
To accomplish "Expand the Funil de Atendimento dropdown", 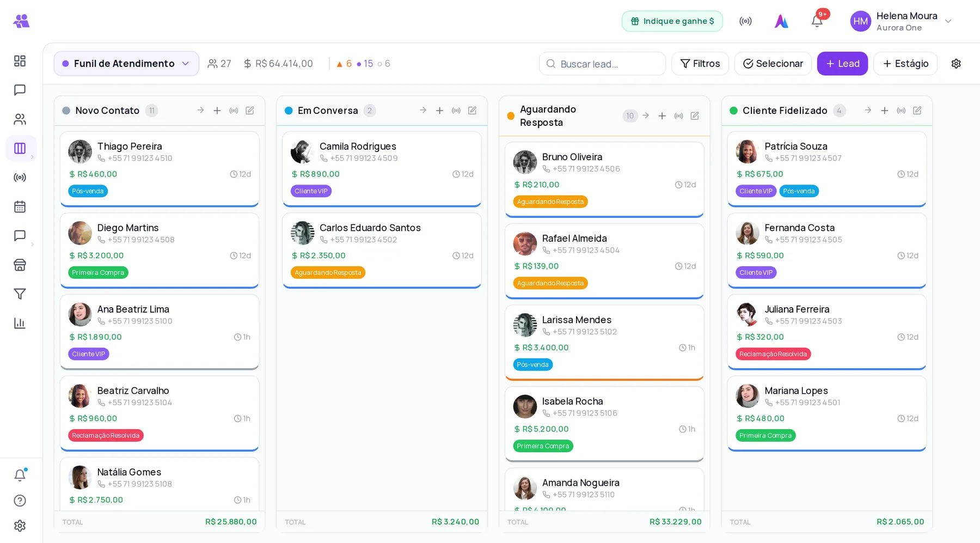I will click(x=126, y=64).
